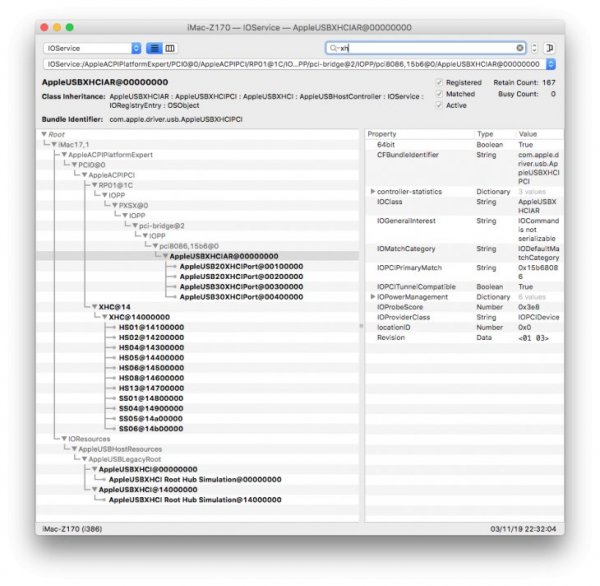Image resolution: width=600 pixels, height=586 pixels.
Task: Select the IOProviderClass property row
Action: (464, 317)
